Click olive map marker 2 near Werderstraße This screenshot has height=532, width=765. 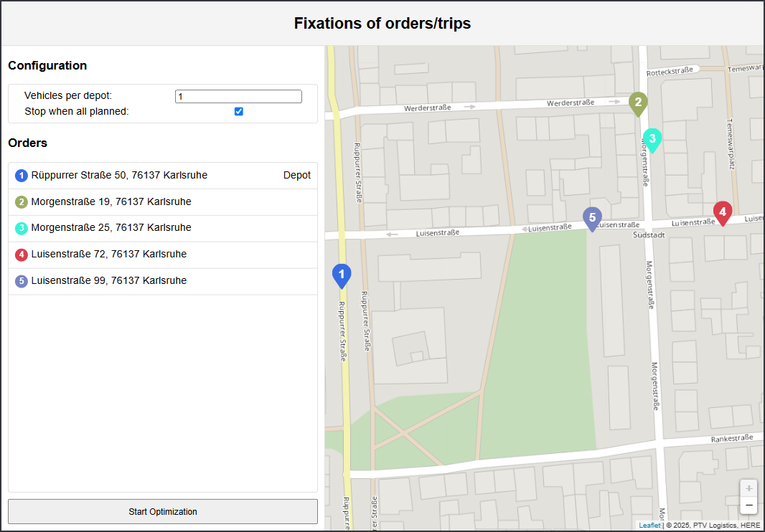click(x=638, y=104)
